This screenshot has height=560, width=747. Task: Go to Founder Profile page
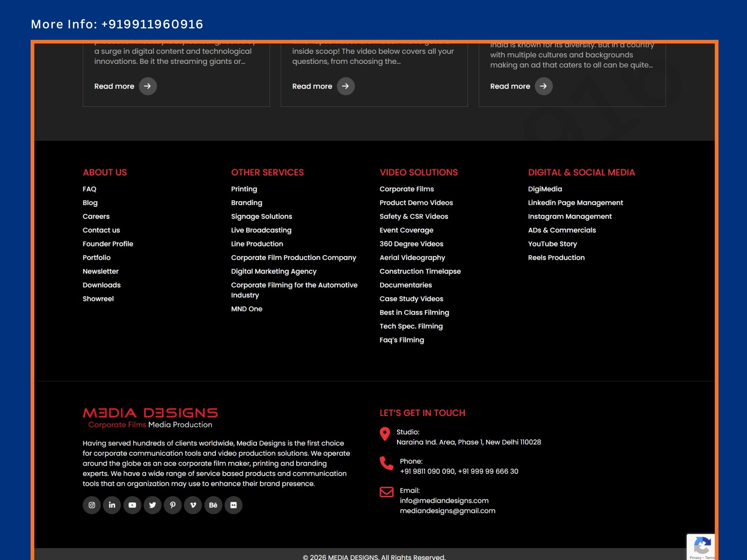(x=108, y=244)
